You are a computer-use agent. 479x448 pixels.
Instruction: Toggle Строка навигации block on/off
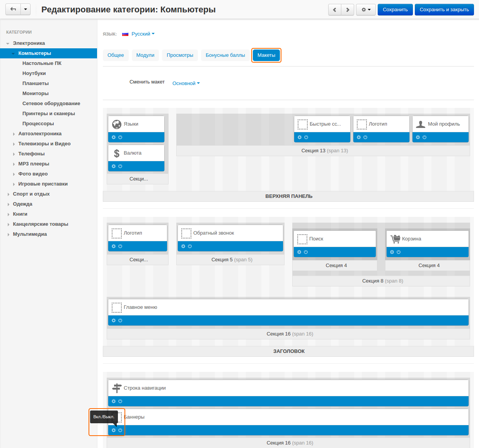(x=120, y=401)
